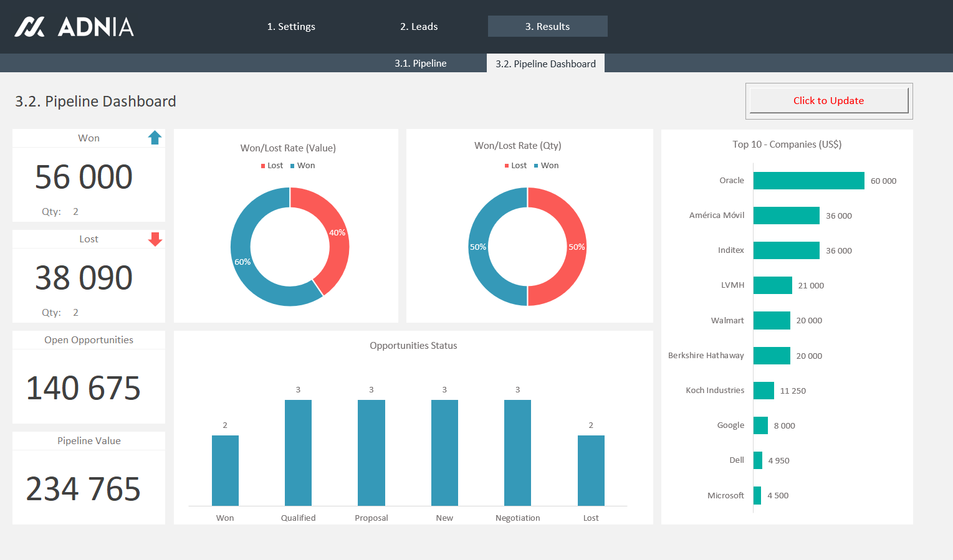The width and height of the screenshot is (953, 560).
Task: Click the 3.2. Pipeline Dashboard heading
Action: coord(95,101)
